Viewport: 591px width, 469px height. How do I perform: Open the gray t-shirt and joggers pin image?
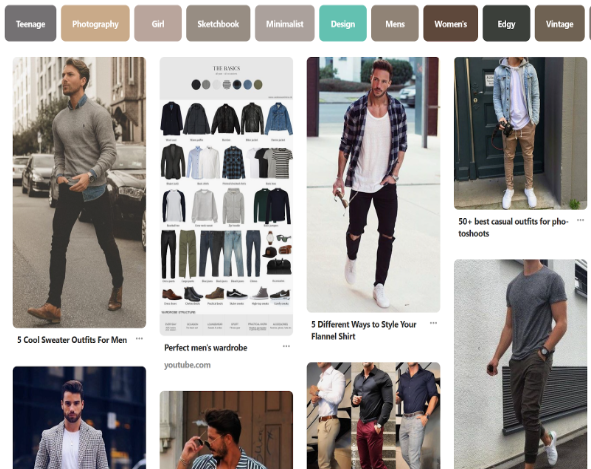pyautogui.click(x=520, y=364)
